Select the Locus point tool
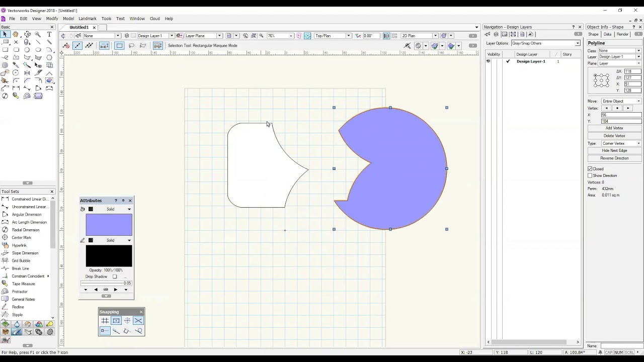The width and height of the screenshot is (644, 362). tap(16, 42)
